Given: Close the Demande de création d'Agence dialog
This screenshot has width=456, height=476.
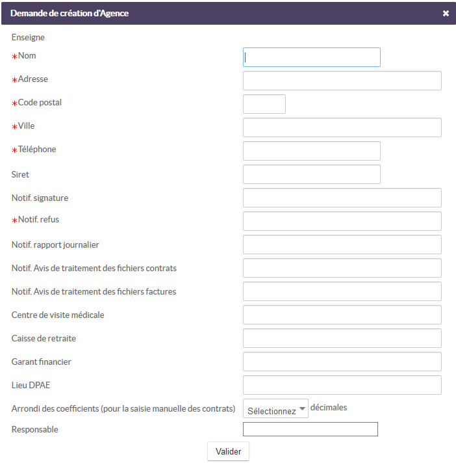Looking at the screenshot, I should click(x=446, y=14).
